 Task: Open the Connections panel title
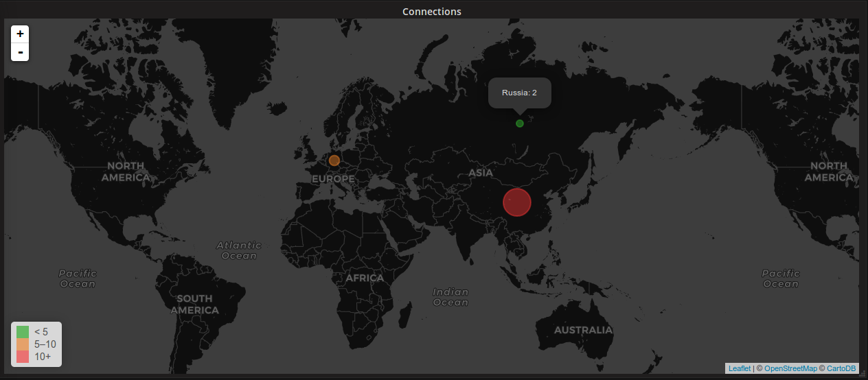point(432,12)
